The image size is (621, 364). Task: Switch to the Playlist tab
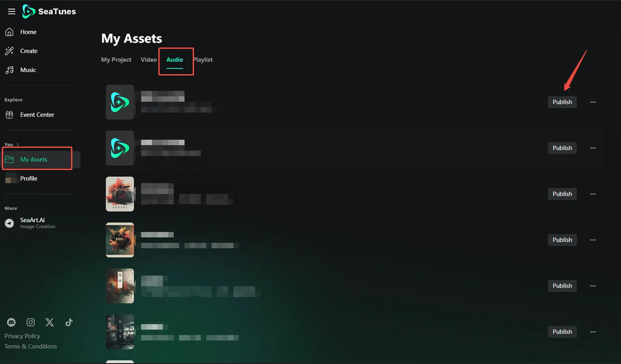pos(203,60)
